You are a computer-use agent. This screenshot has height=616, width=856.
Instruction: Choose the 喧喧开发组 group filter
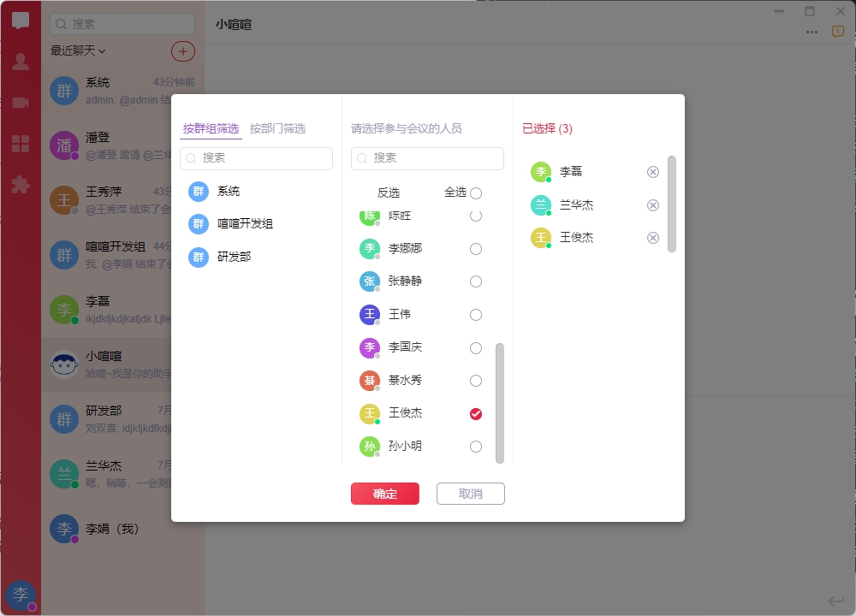(245, 224)
